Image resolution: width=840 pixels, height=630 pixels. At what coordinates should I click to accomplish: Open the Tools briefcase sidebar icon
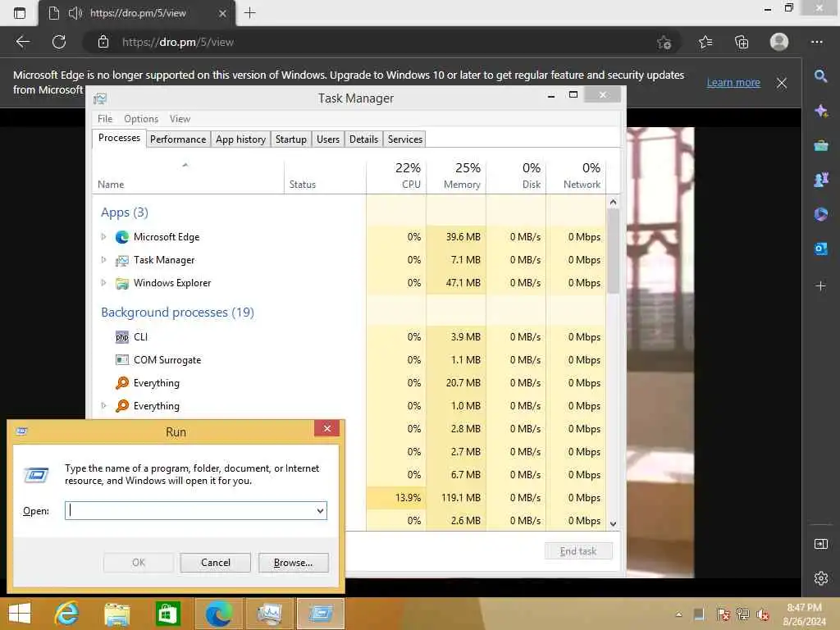coord(820,145)
